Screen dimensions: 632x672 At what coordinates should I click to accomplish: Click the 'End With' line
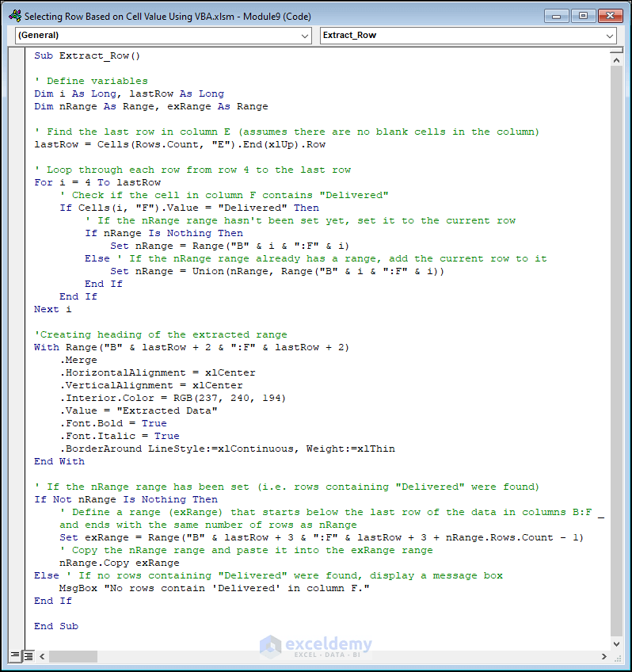(x=59, y=461)
